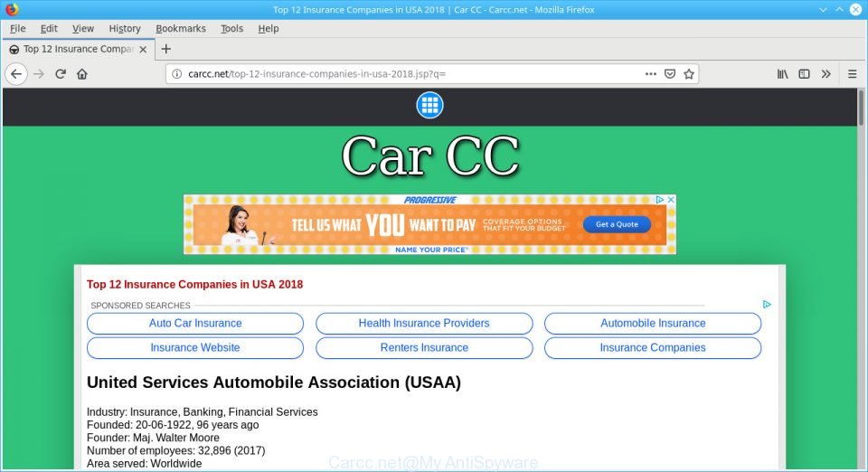The image size is (868, 472).
Task: Expand more toolbar tools chevron
Action: point(826,73)
